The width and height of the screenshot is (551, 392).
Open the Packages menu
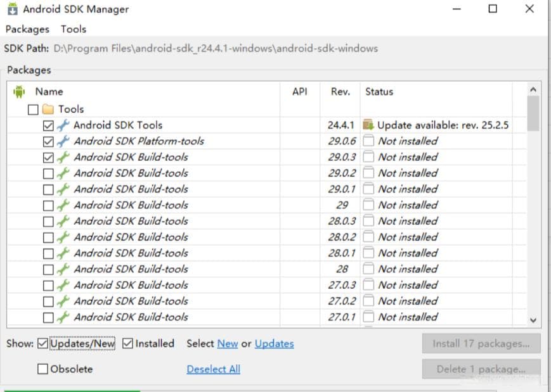point(27,29)
